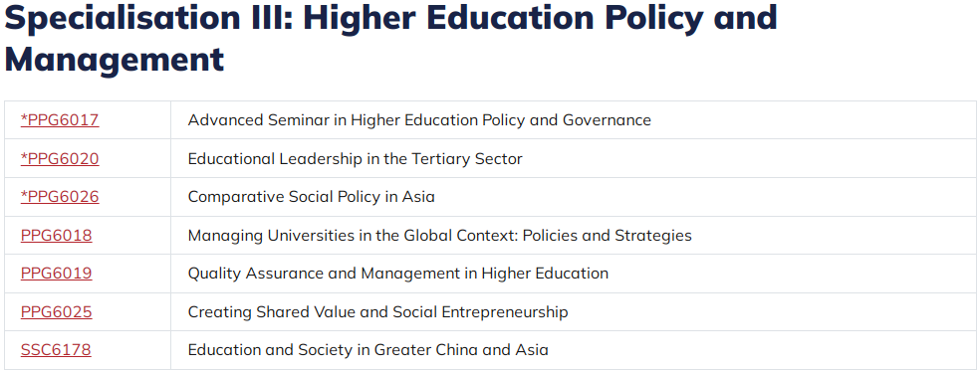Image resolution: width=980 pixels, height=373 pixels.
Task: Open the *PPG6017 course link
Action: (60, 119)
